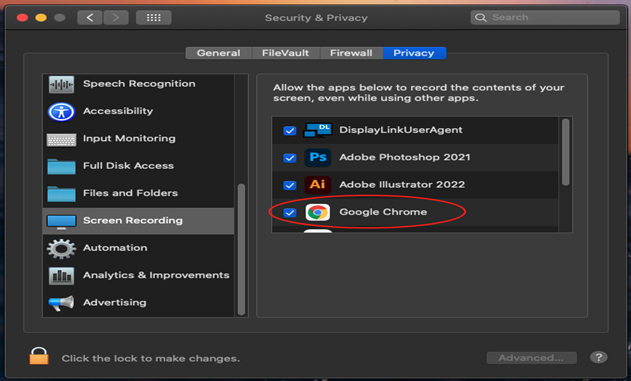Viewport: 631px width, 381px height.
Task: Select the Speech Recognition waveform icon
Action: click(x=61, y=84)
